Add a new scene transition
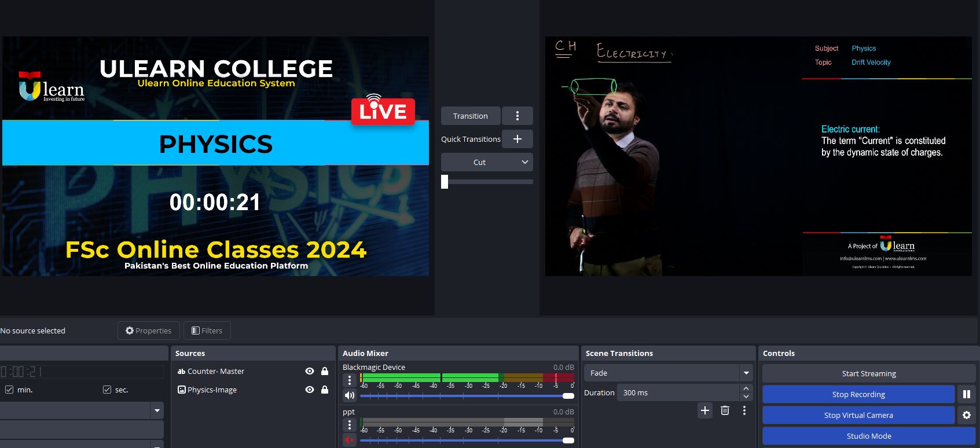Viewport: 980px width, 448px height. pos(705,410)
